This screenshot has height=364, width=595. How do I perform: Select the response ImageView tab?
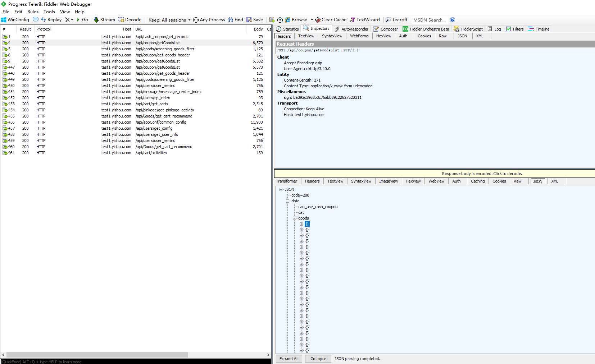389,181
